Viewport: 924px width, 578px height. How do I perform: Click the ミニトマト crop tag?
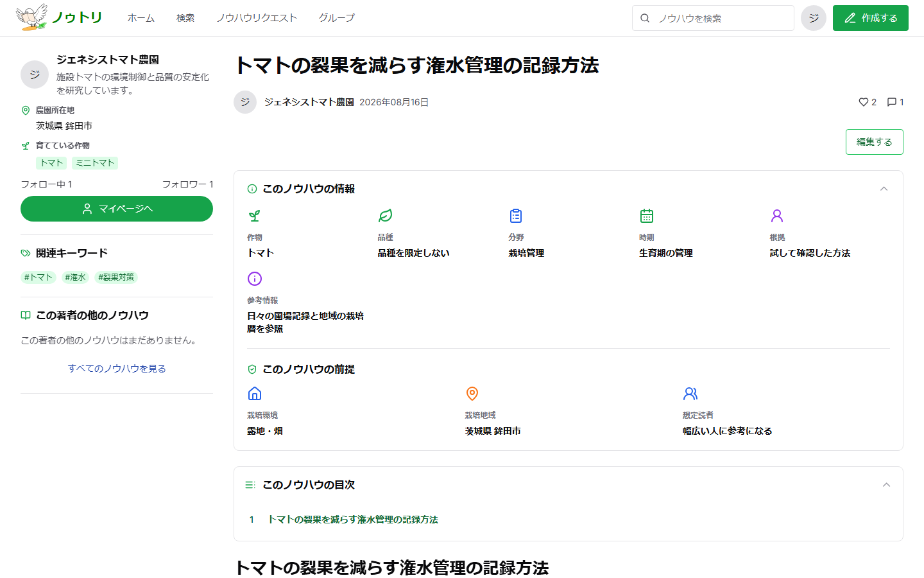(x=95, y=163)
